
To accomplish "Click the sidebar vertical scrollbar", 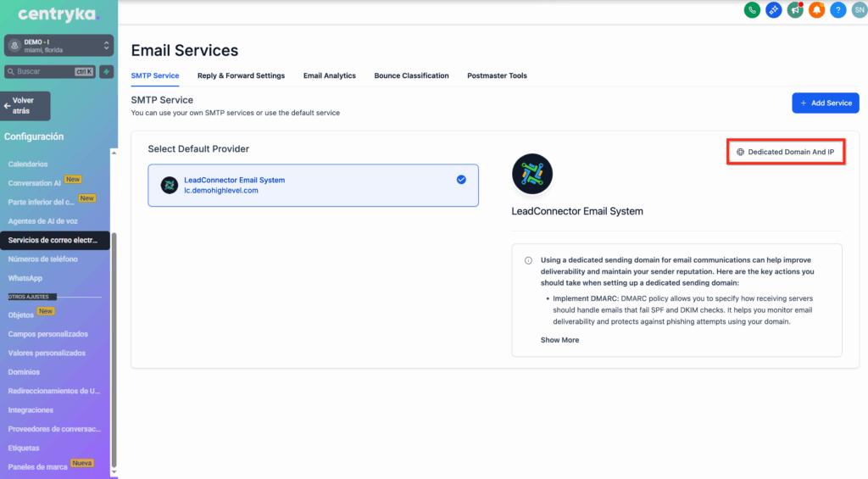I will [x=114, y=339].
